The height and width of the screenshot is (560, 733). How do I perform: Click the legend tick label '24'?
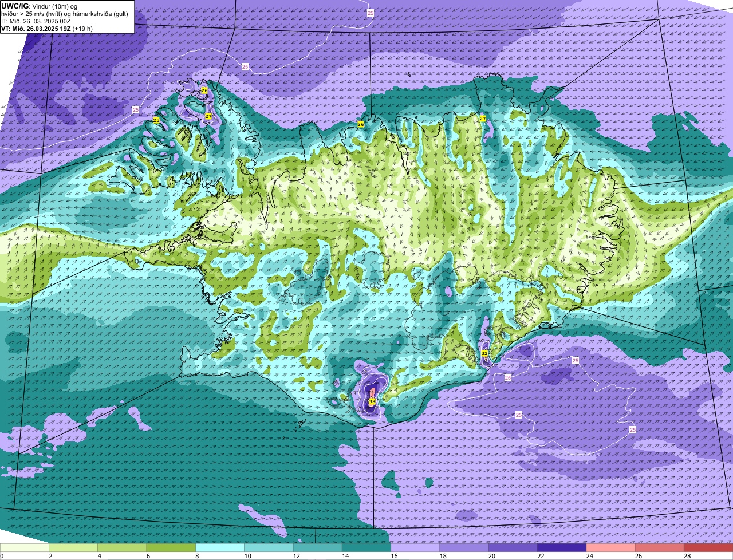click(589, 556)
